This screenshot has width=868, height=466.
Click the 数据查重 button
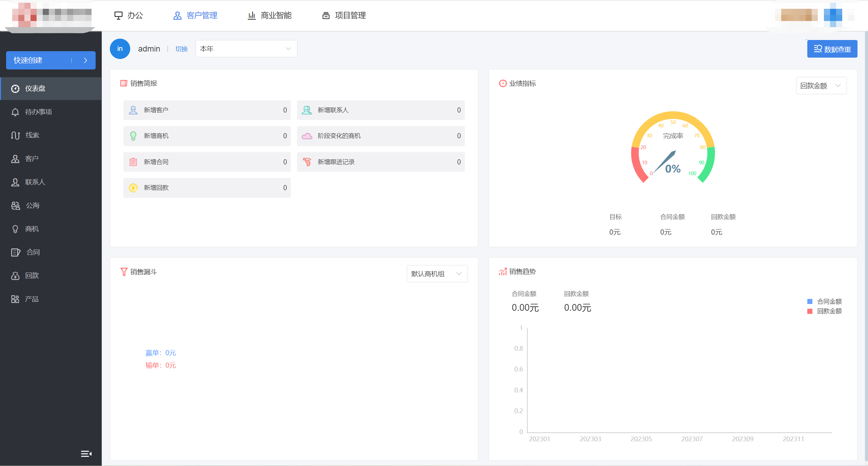tap(832, 49)
